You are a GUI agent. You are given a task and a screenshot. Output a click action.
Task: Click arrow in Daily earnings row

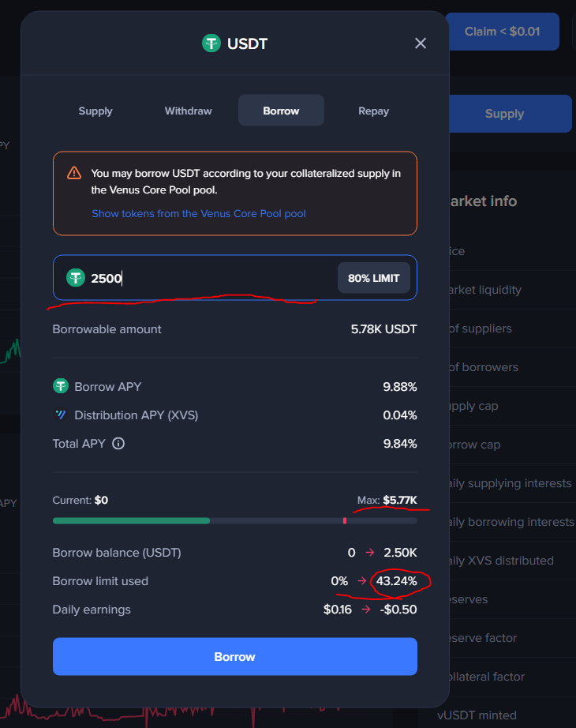point(366,609)
